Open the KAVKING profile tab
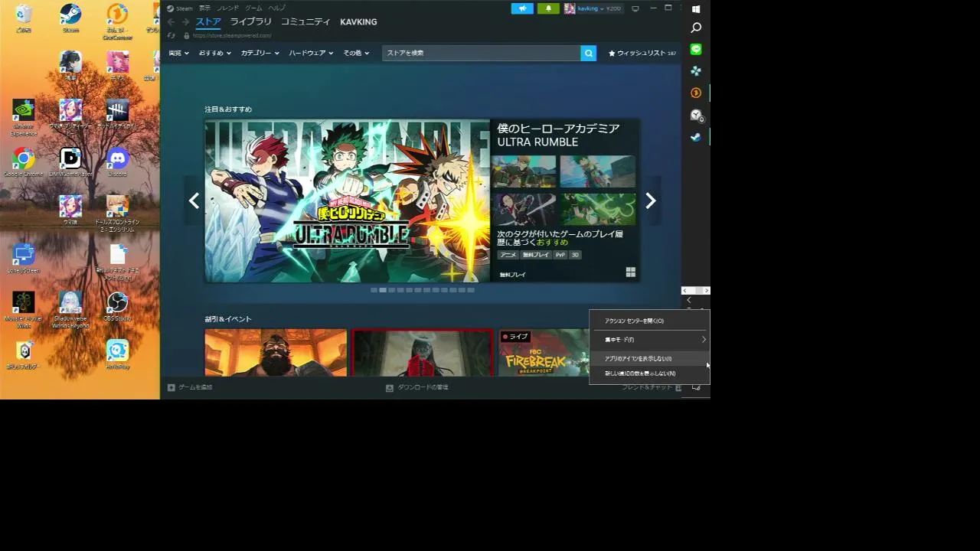The image size is (980, 551). [x=358, y=22]
